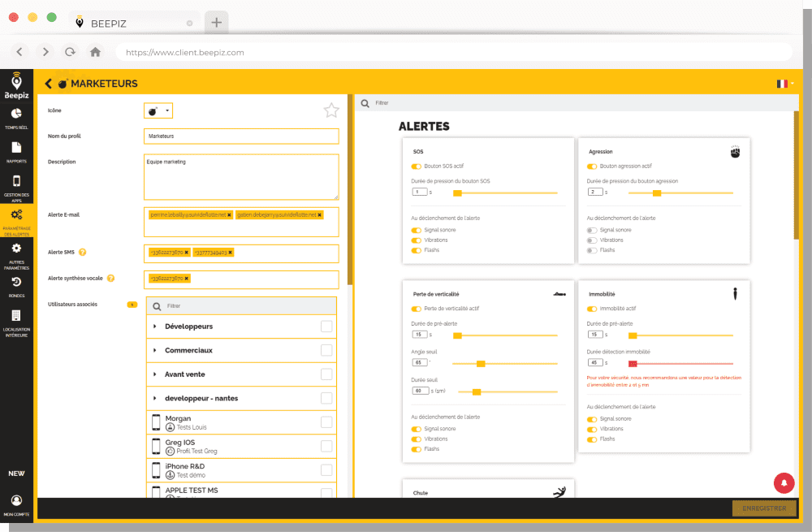
Task: Check the Développeurs group checkbox
Action: pyautogui.click(x=327, y=327)
